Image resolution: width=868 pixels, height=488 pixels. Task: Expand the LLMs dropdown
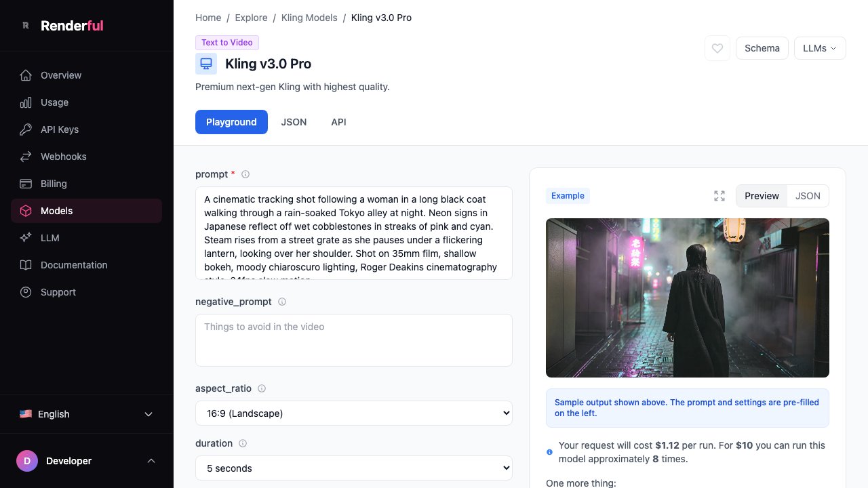(819, 48)
